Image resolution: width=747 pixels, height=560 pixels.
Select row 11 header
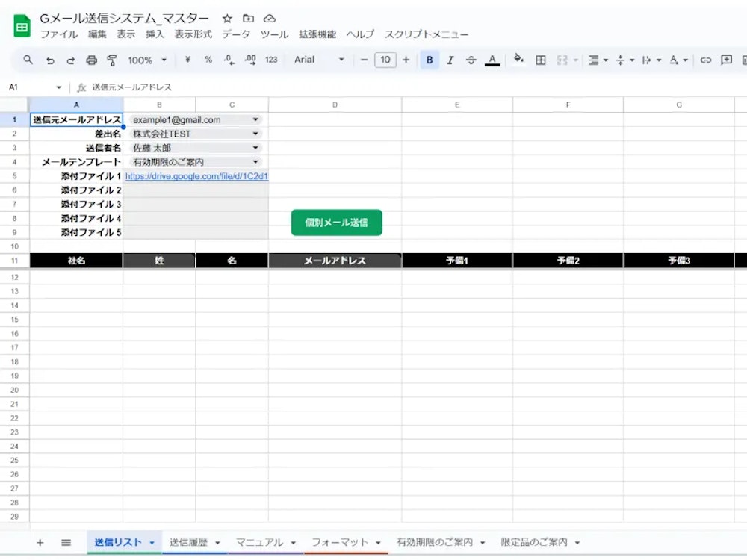[14, 261]
